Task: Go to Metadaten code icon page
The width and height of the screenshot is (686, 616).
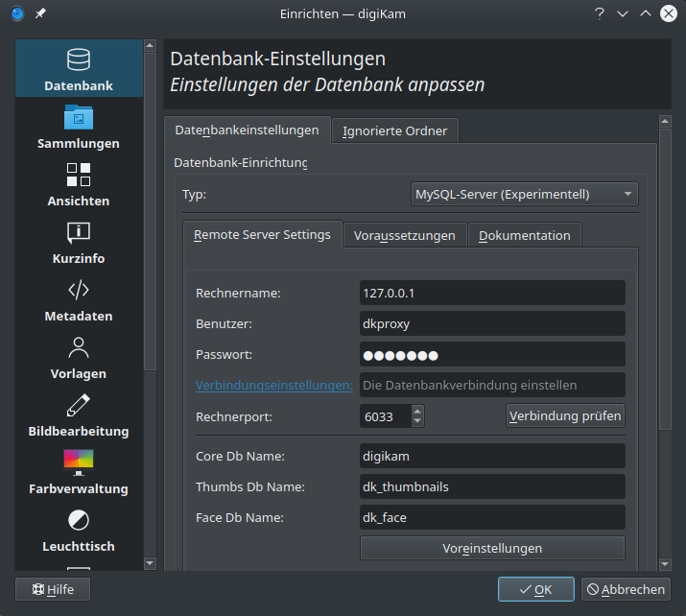Action: tap(79, 299)
